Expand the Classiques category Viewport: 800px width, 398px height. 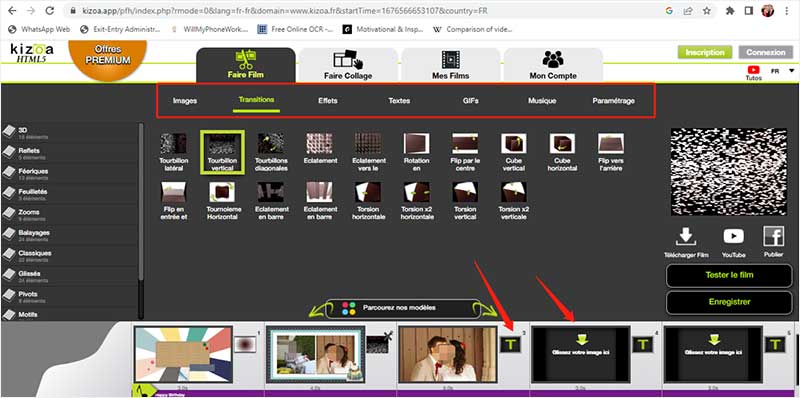tap(69, 255)
